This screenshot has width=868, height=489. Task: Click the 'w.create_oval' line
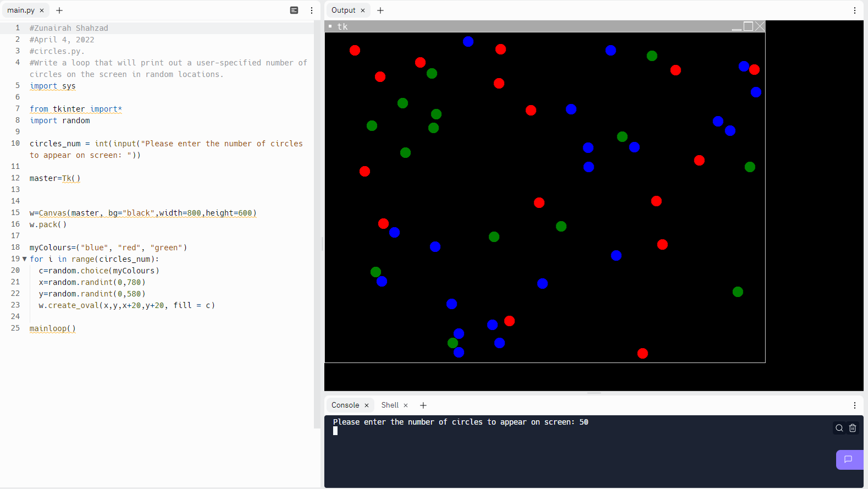point(126,305)
